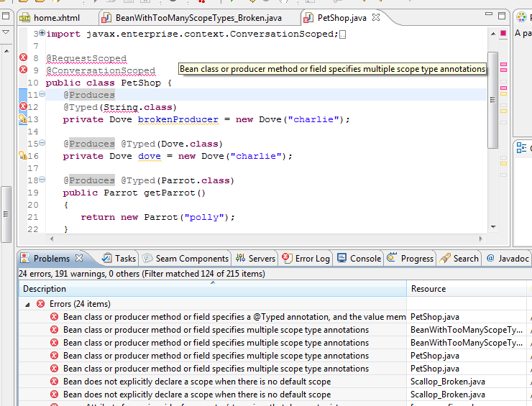Select the @Typed annotation error for PetShop.java
The height and width of the screenshot is (406, 532).
pos(234,317)
